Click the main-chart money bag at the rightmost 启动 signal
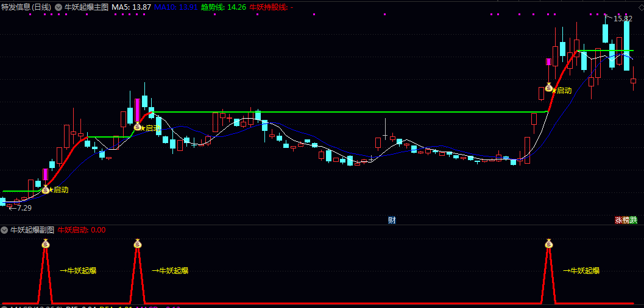This screenshot has height=308, width=644. click(549, 87)
